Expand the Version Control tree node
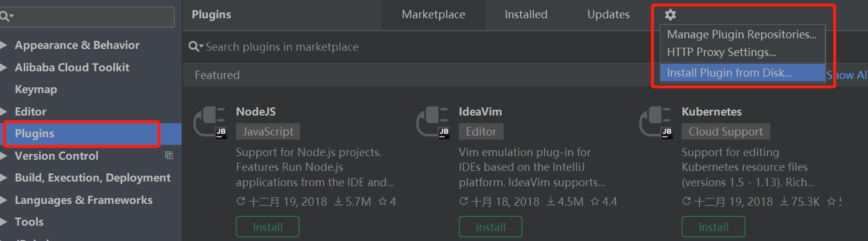 click(x=5, y=156)
